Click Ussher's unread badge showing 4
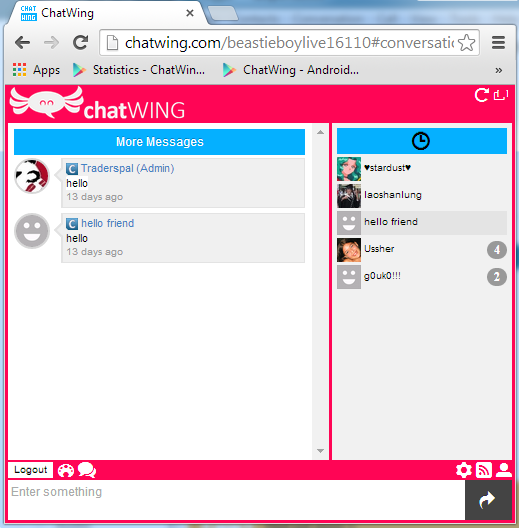This screenshot has width=519, height=528. tap(497, 250)
